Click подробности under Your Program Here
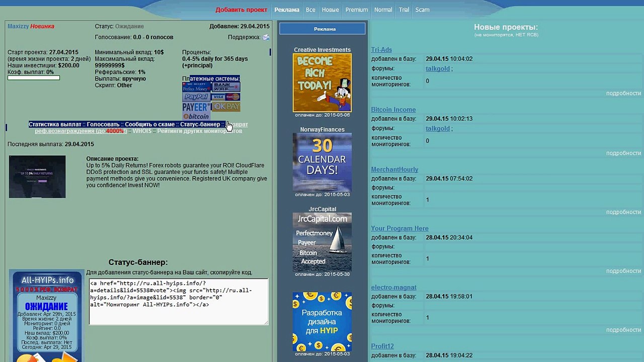Viewport: 644px width, 362px height. [x=623, y=271]
